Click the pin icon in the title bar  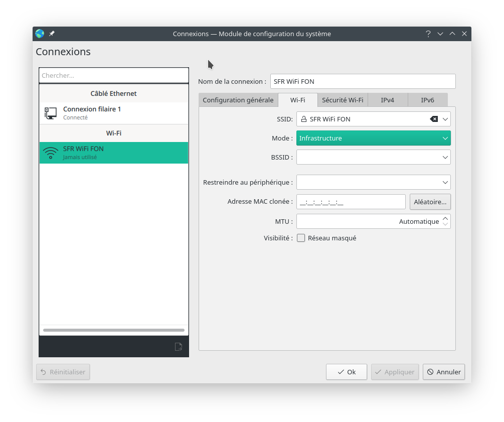click(52, 34)
